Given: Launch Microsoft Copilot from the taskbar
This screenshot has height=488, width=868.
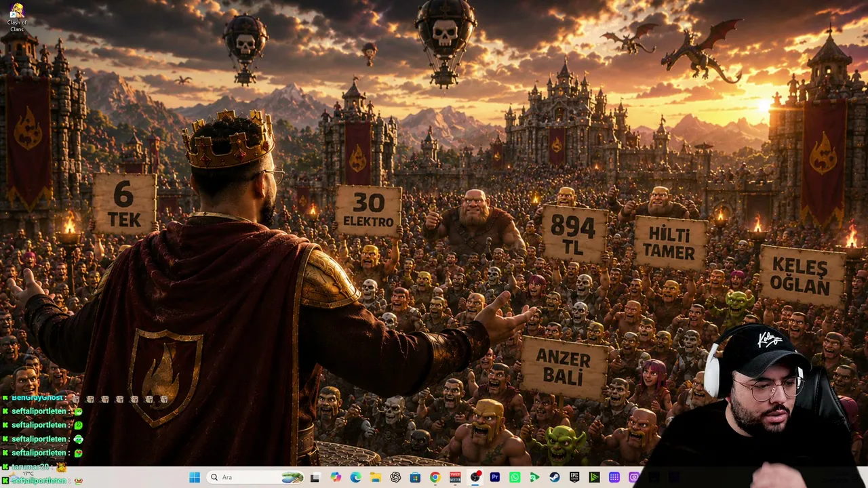Looking at the screenshot, I should 336,477.
